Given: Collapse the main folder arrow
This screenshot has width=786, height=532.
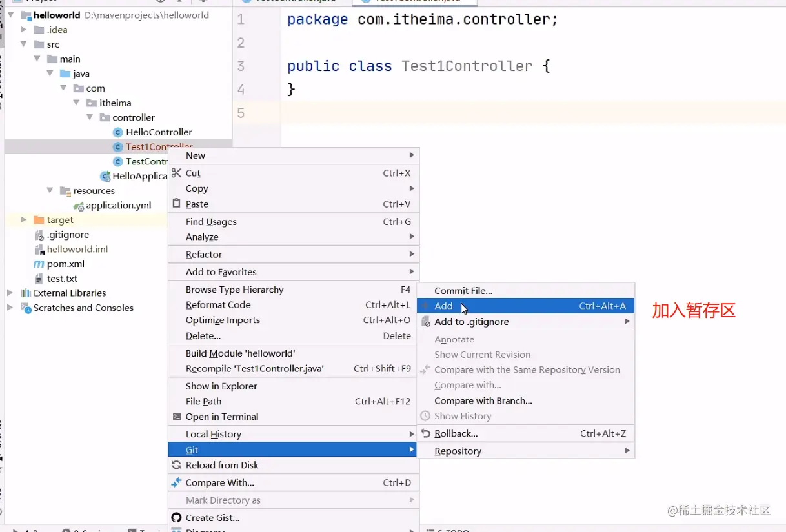Looking at the screenshot, I should point(37,59).
